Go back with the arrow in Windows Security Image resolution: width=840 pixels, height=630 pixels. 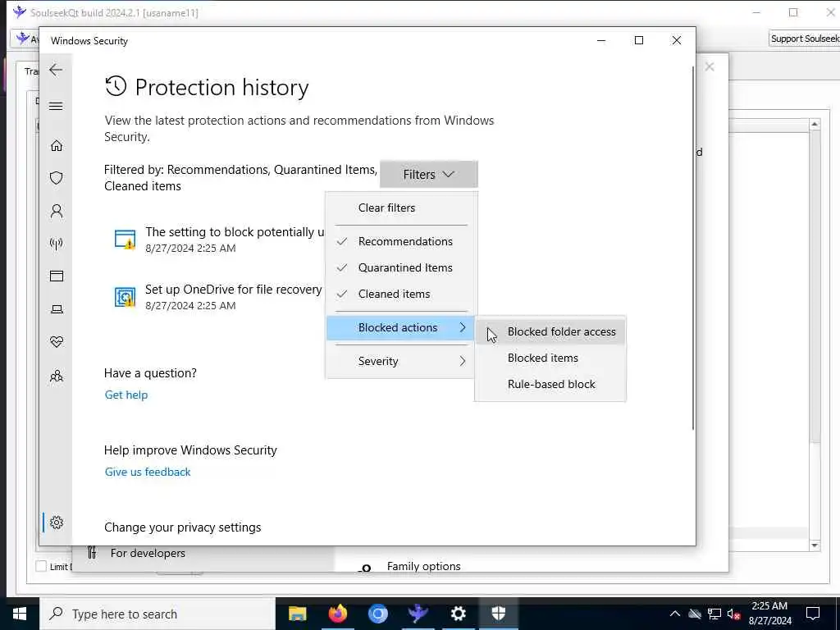56,70
